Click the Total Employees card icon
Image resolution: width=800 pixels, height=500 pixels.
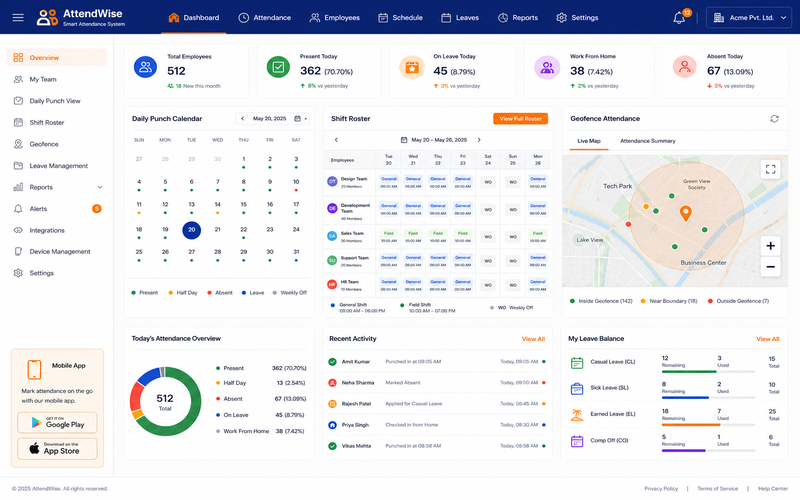[x=145, y=67]
